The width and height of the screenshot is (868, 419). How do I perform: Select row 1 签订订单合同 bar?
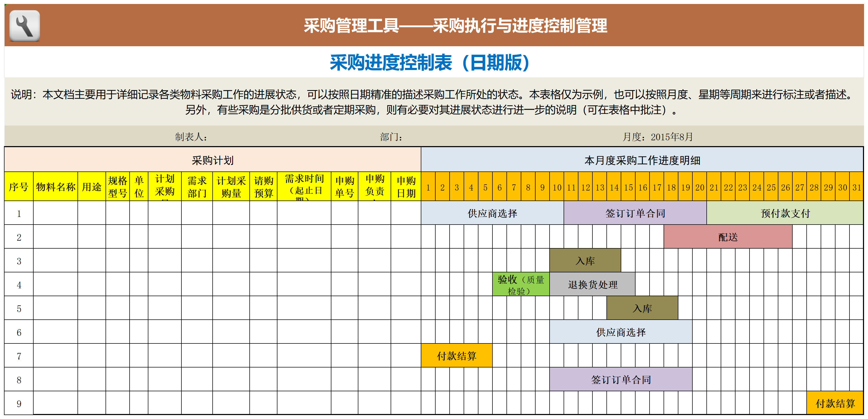point(635,213)
